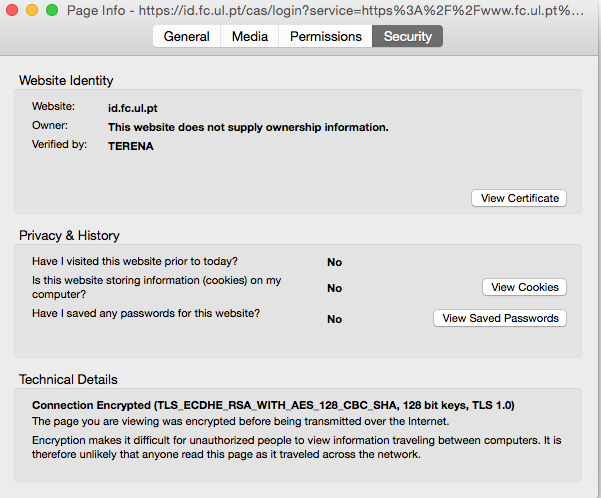Click the Privacy & History heading

pyautogui.click(x=69, y=235)
